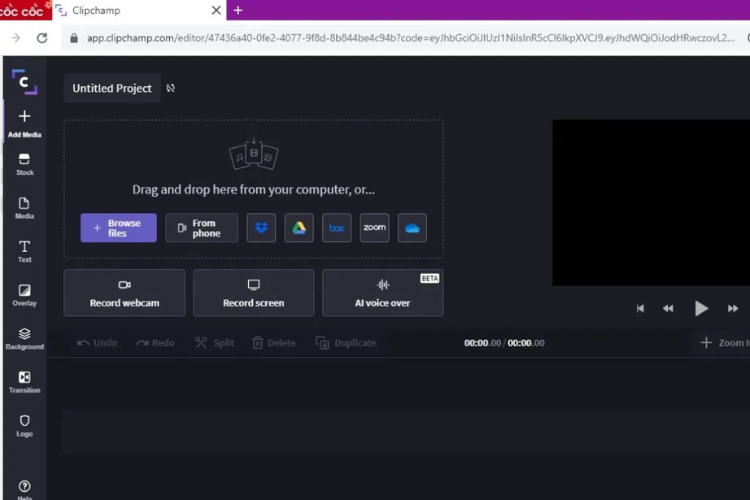Screen dimensions: 750x500
Task: Select the Text tool in sidebar
Action: click(x=24, y=252)
